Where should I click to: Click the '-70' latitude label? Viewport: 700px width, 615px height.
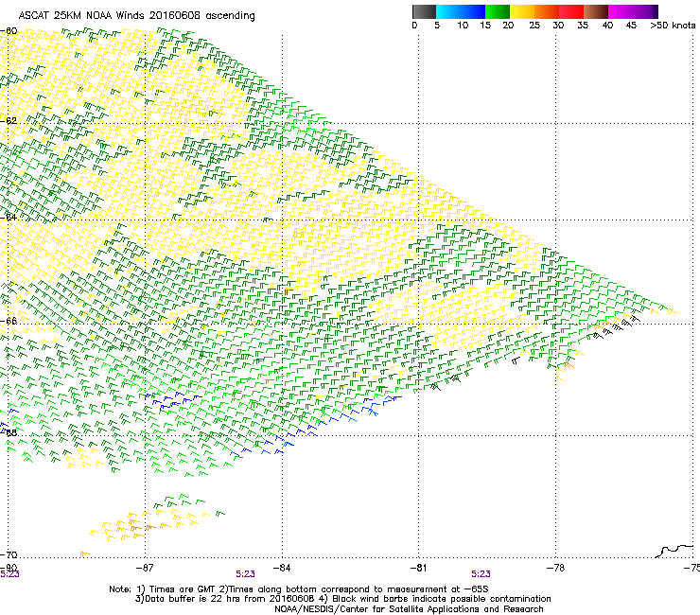[x=9, y=554]
